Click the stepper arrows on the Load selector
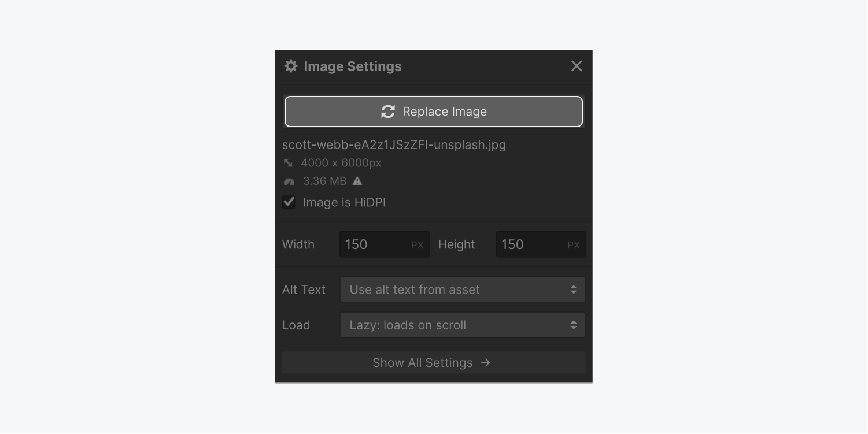The height and width of the screenshot is (434, 868). point(574,325)
